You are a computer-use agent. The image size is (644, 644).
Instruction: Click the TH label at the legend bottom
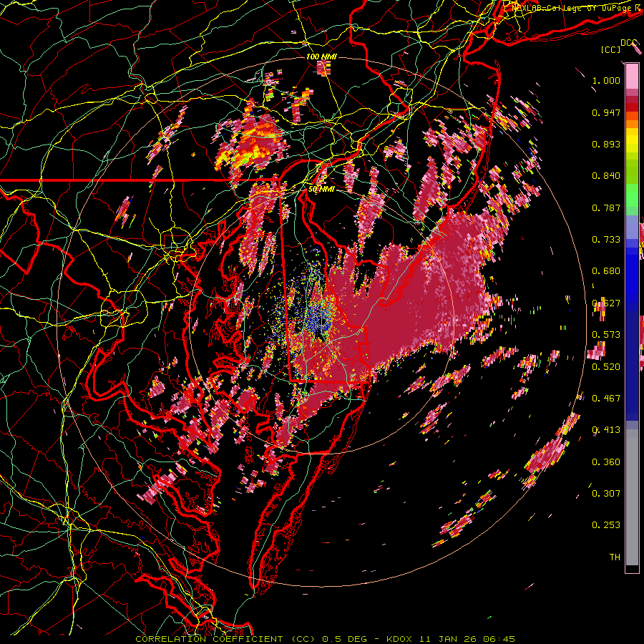pos(615,557)
